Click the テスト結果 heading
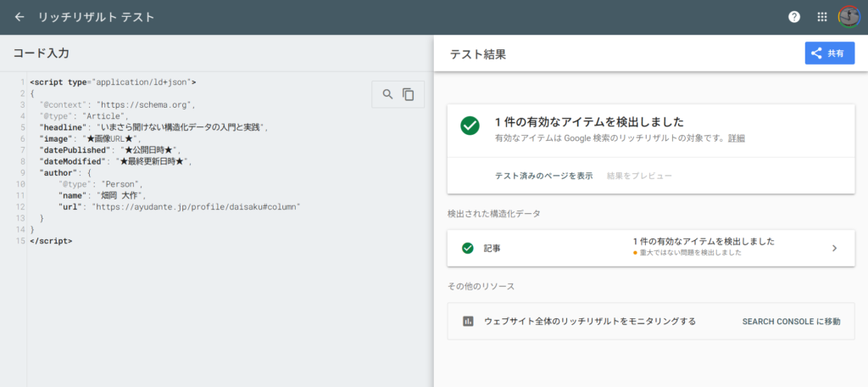Screen dimensions: 868x387 478,53
